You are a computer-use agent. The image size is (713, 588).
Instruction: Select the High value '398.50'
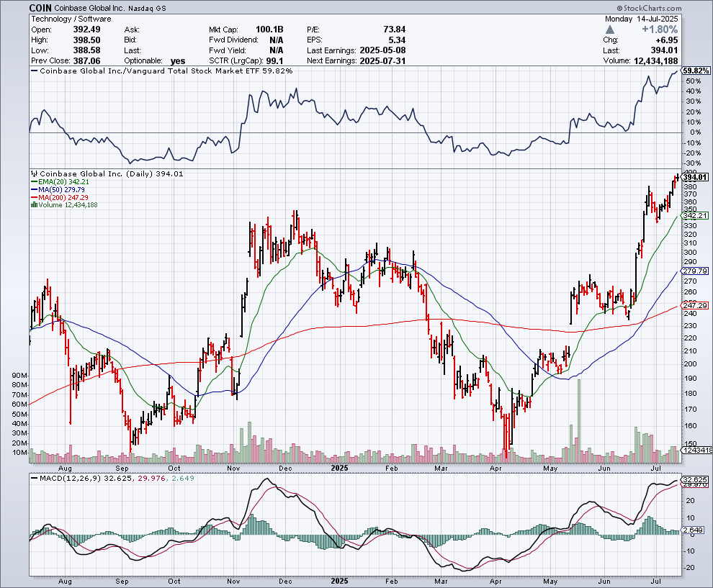pyautogui.click(x=87, y=40)
